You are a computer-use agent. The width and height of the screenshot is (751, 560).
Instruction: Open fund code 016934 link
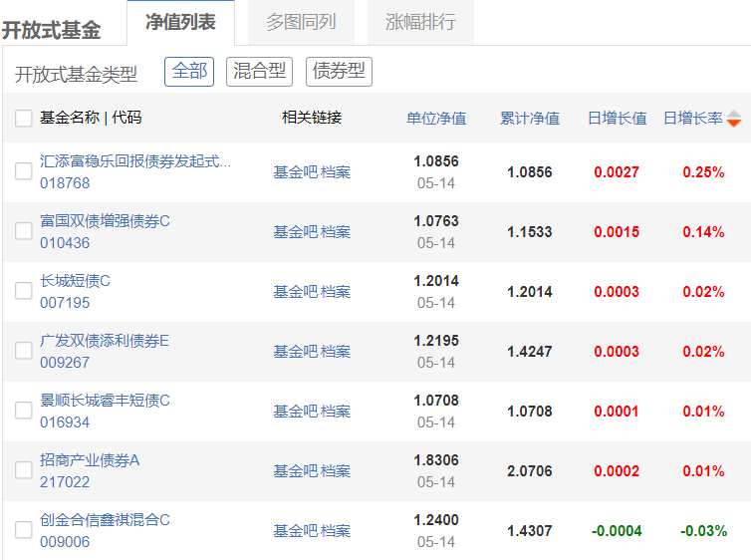pos(65,422)
